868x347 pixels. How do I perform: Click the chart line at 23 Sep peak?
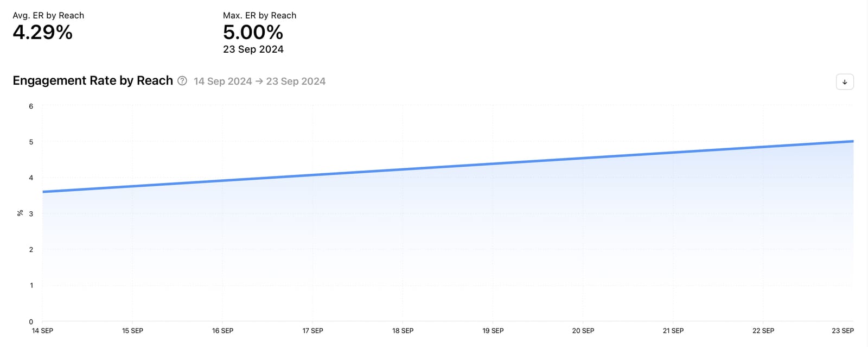point(852,141)
